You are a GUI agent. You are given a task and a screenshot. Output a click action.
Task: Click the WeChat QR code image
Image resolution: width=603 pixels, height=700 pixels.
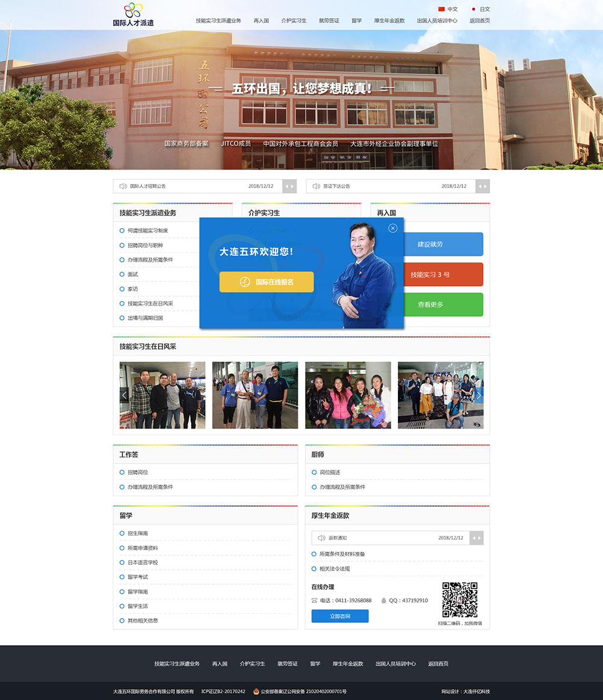tap(459, 600)
